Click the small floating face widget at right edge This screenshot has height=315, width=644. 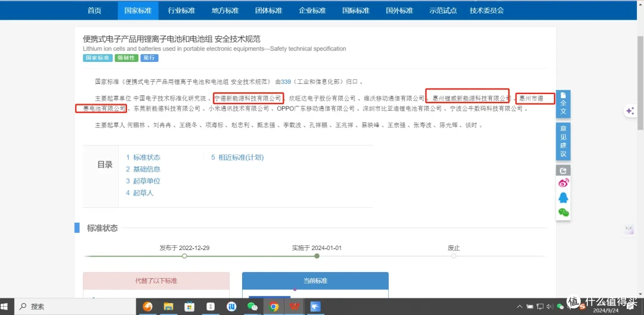click(x=629, y=229)
